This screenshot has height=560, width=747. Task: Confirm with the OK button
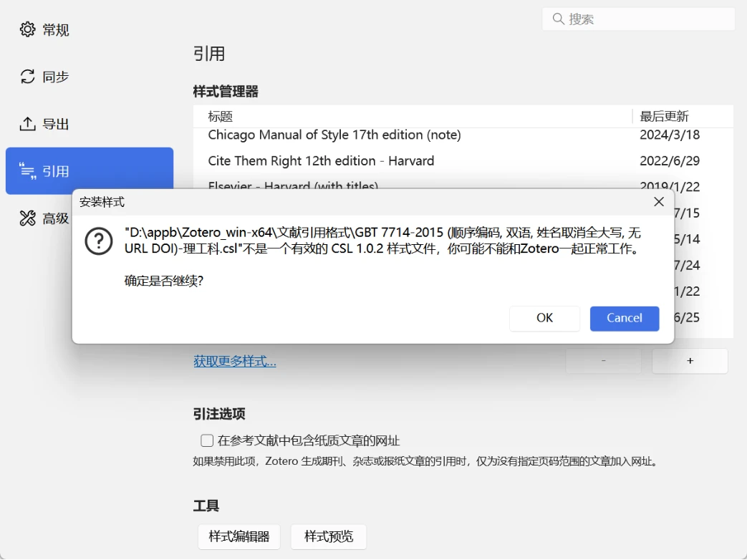point(544,318)
